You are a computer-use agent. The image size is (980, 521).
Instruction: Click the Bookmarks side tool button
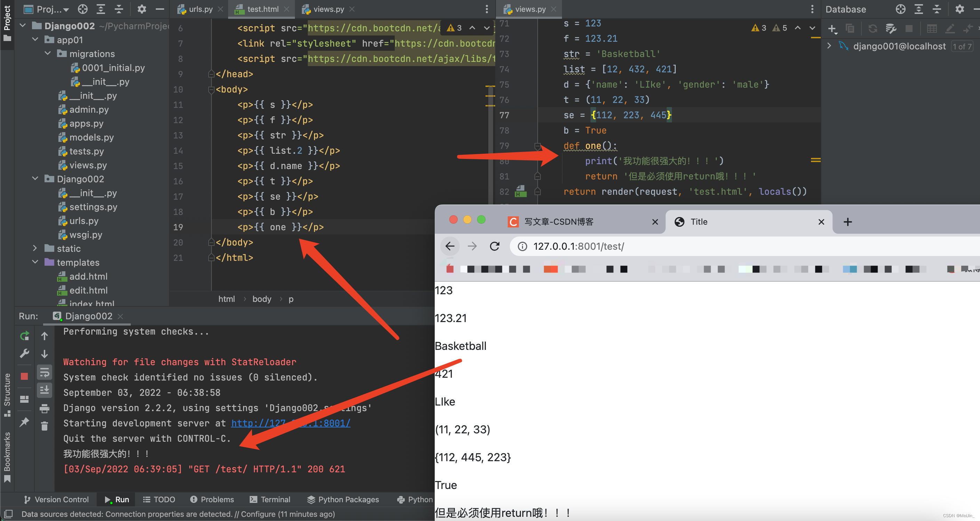7,457
